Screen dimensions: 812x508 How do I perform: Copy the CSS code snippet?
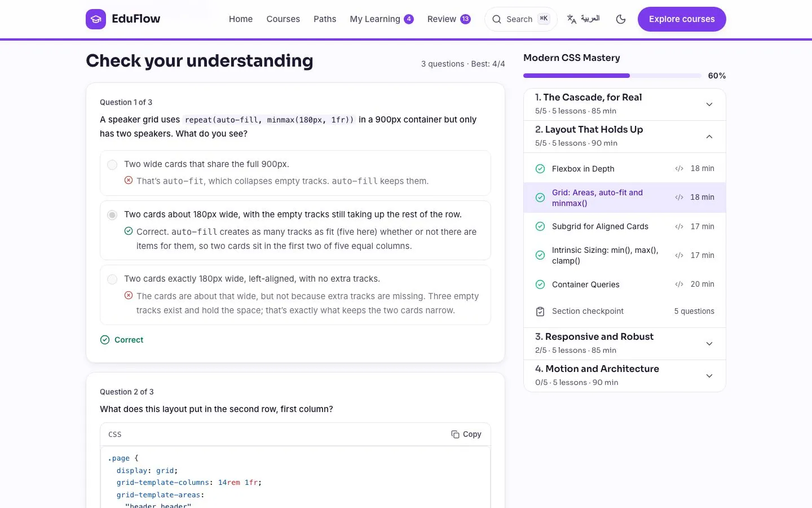click(466, 434)
